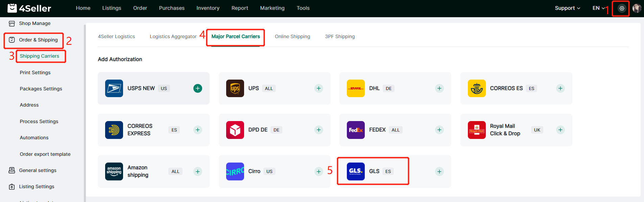Click the Correos Express logo
Screen dimensions: 644x202
click(x=114, y=130)
